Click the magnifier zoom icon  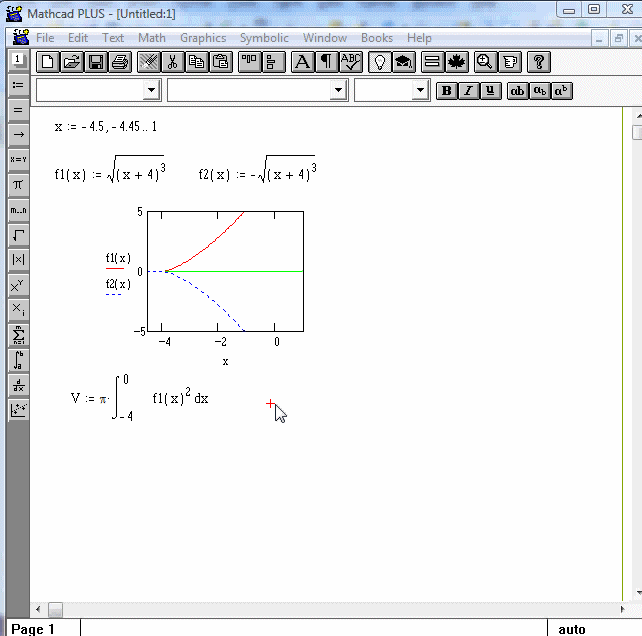coord(485,62)
